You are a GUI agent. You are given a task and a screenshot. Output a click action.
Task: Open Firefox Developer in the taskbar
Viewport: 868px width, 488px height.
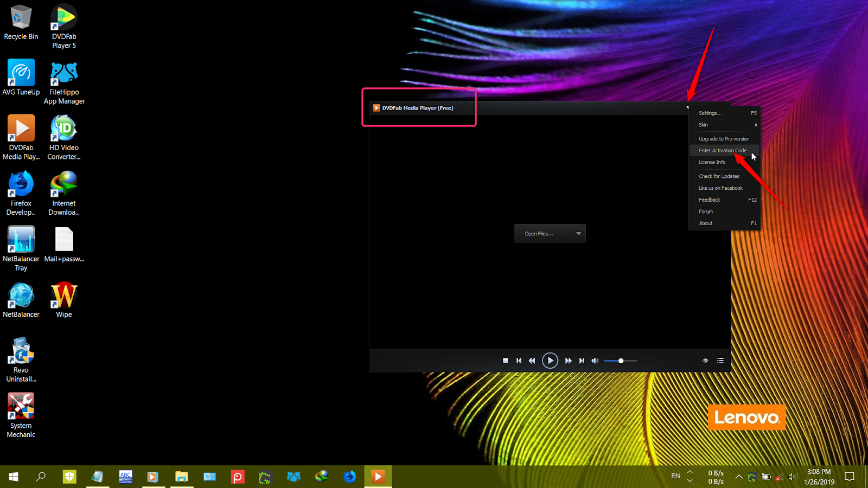click(x=350, y=477)
